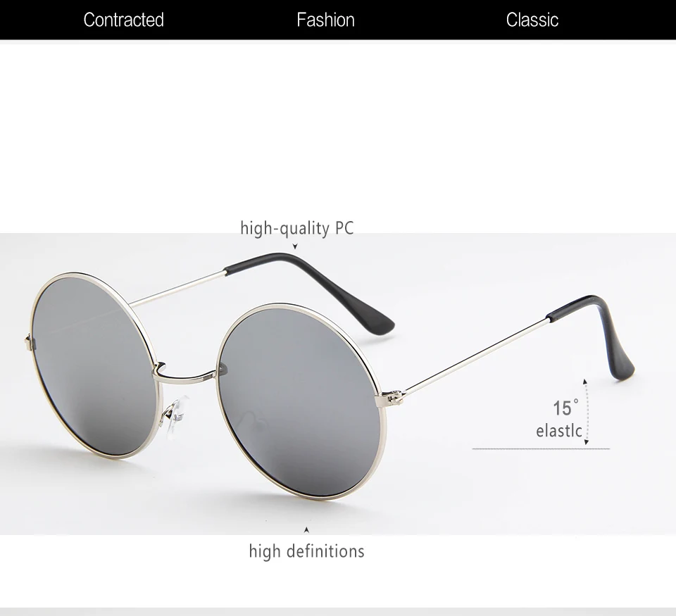The height and width of the screenshot is (616, 676).
Task: Click the downward arrow of elastic indicator
Action: tap(587, 442)
